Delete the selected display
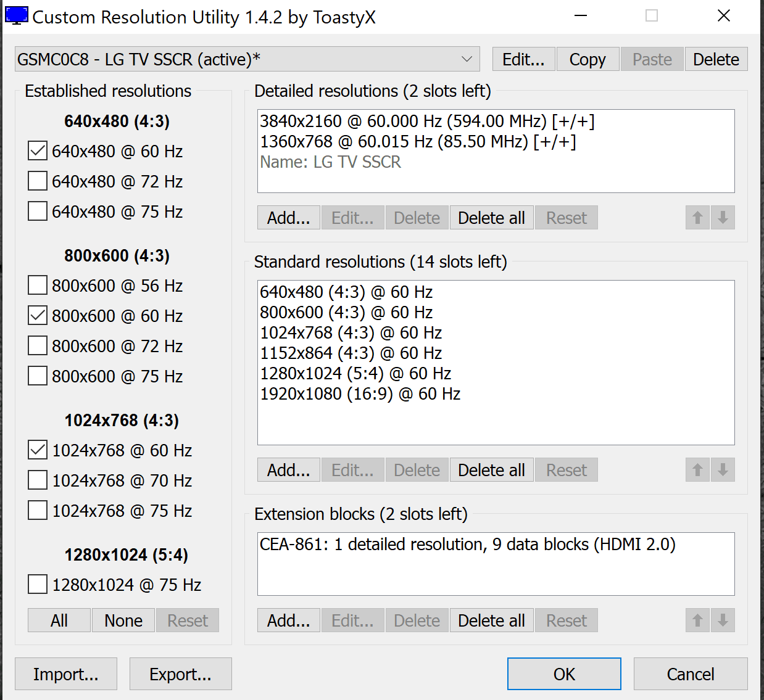This screenshot has width=764, height=700. (x=716, y=59)
